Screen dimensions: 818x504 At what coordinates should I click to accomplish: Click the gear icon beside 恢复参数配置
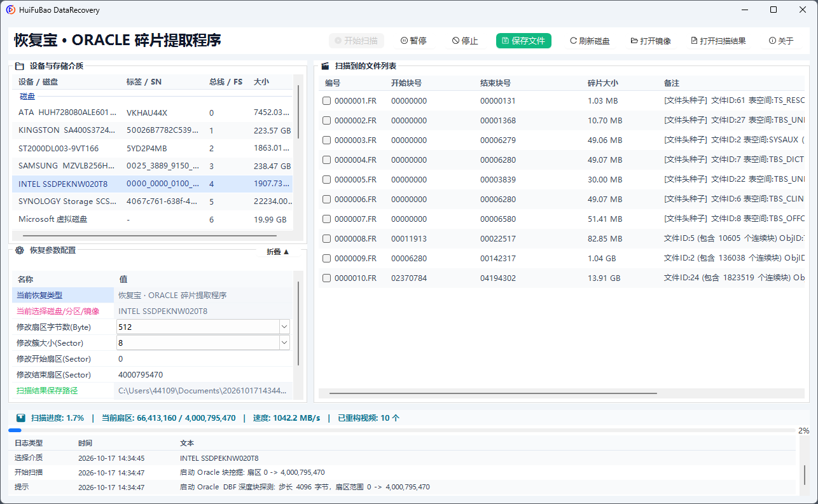(x=19, y=250)
